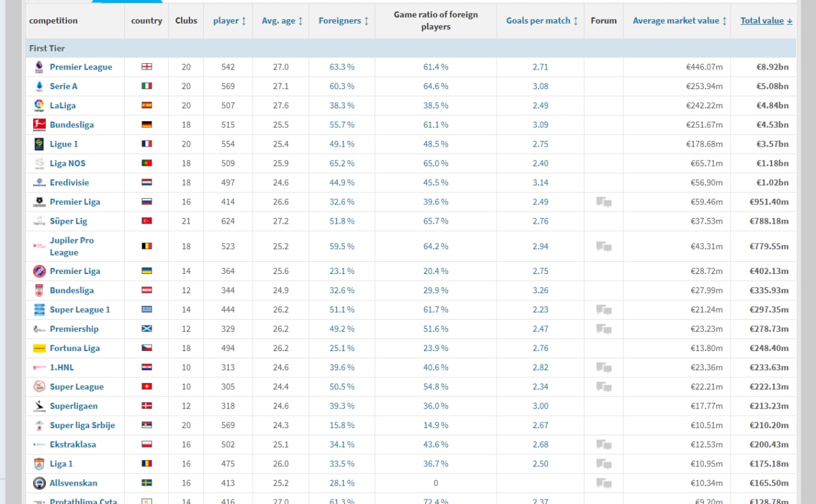Click the Super League 1 logo icon
This screenshot has height=504, width=816.
click(x=40, y=310)
